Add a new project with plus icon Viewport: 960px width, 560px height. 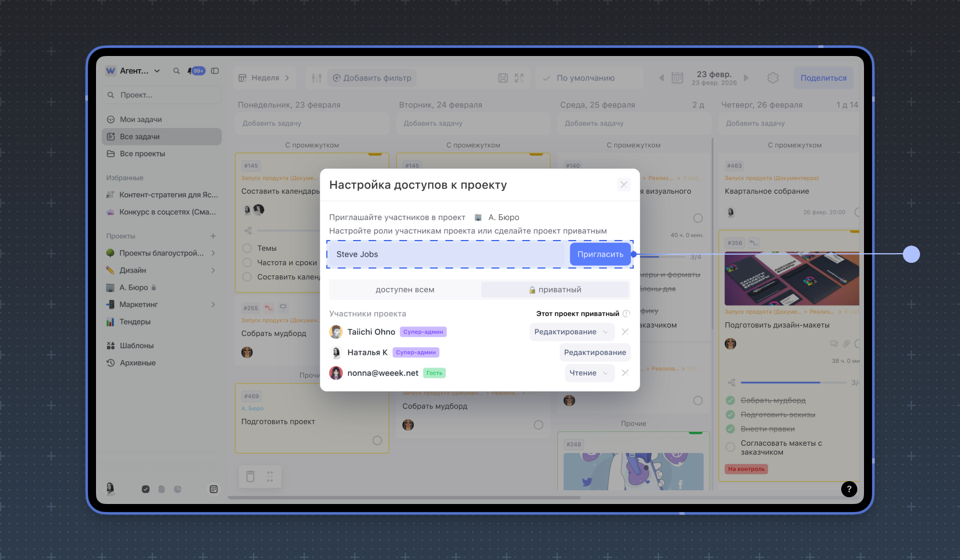(x=213, y=236)
